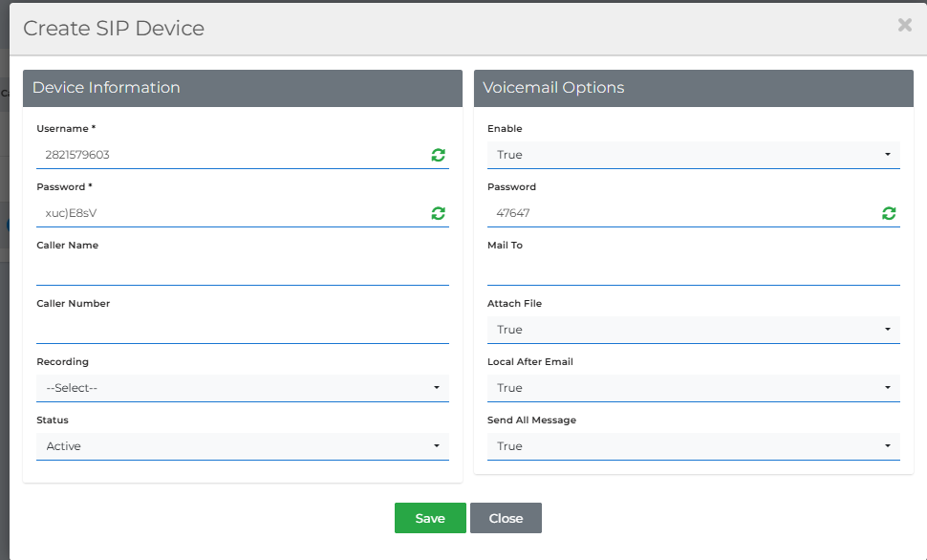Click the Device Information panel header
This screenshot has width=927, height=560.
(x=242, y=88)
